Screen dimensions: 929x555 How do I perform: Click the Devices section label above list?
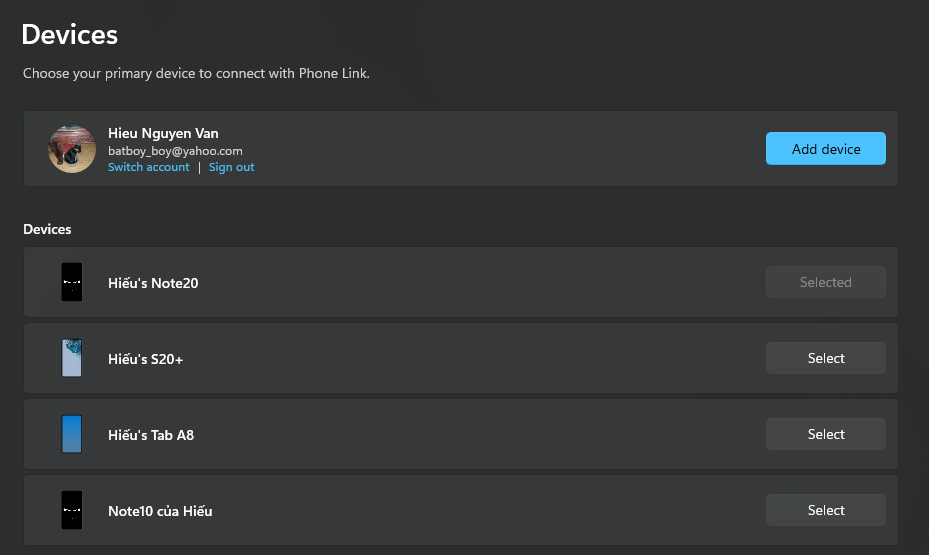(x=47, y=229)
